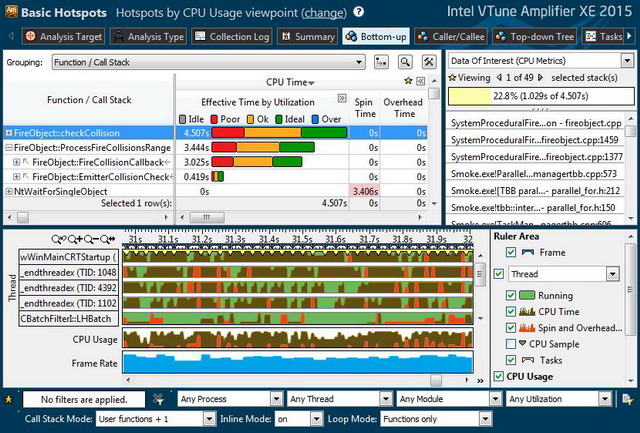Click the zoom-to-fit magnifier with arrows

(x=108, y=239)
